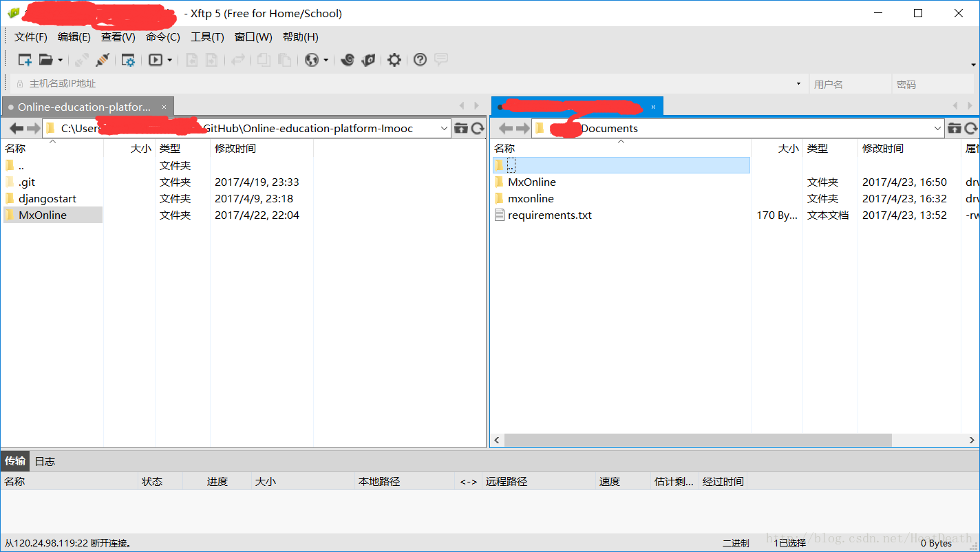
Task: Click the grayed-out synchronize arrows icon
Action: [x=238, y=60]
